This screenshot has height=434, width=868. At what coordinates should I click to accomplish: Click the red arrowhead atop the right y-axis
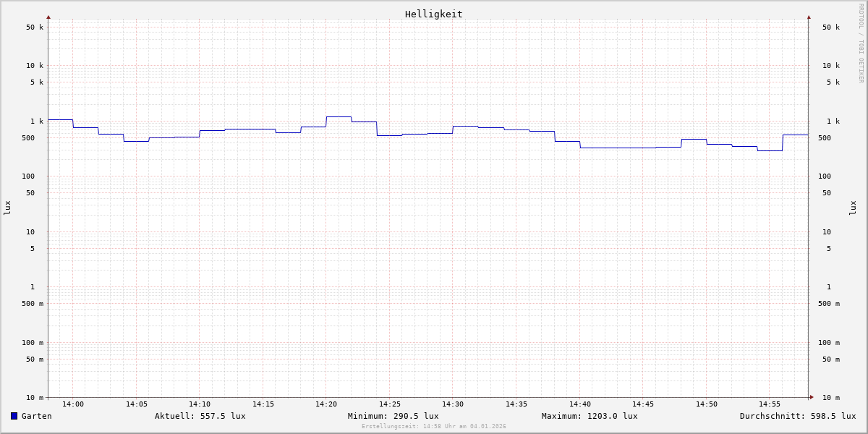[x=809, y=17]
